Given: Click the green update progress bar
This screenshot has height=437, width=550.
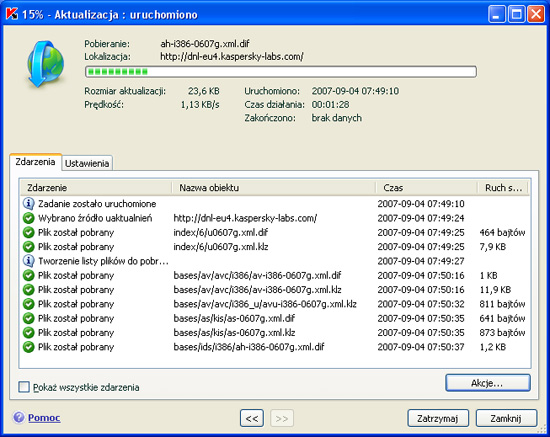Looking at the screenshot, I should click(281, 72).
